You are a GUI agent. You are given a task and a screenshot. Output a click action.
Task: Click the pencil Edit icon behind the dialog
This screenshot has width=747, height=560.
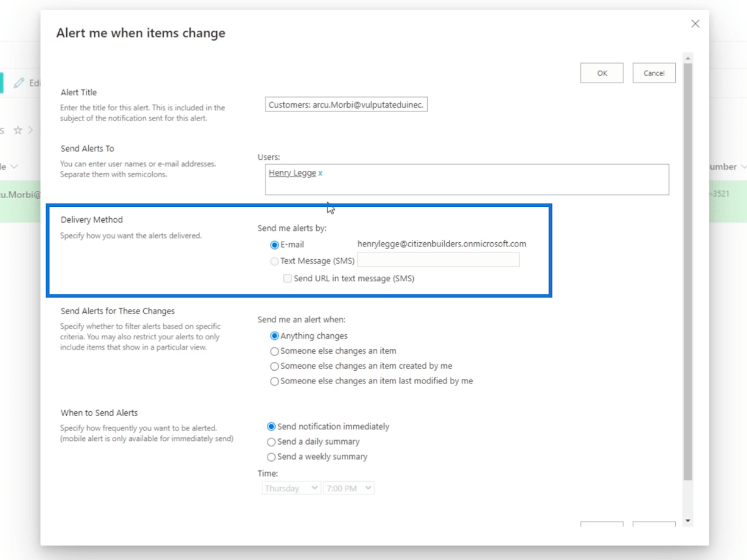[x=18, y=83]
